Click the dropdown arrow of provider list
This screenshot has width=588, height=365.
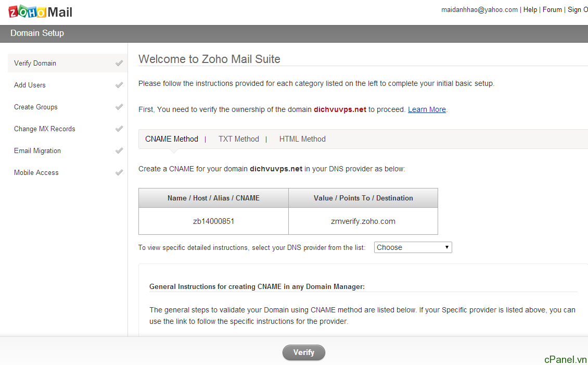pyautogui.click(x=446, y=247)
